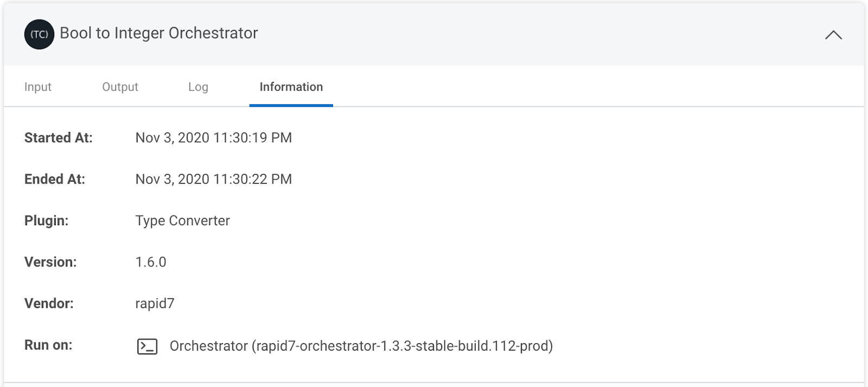Screen dimensions: 868x387
Task: Click the Ended At timestamp value
Action: (x=213, y=179)
